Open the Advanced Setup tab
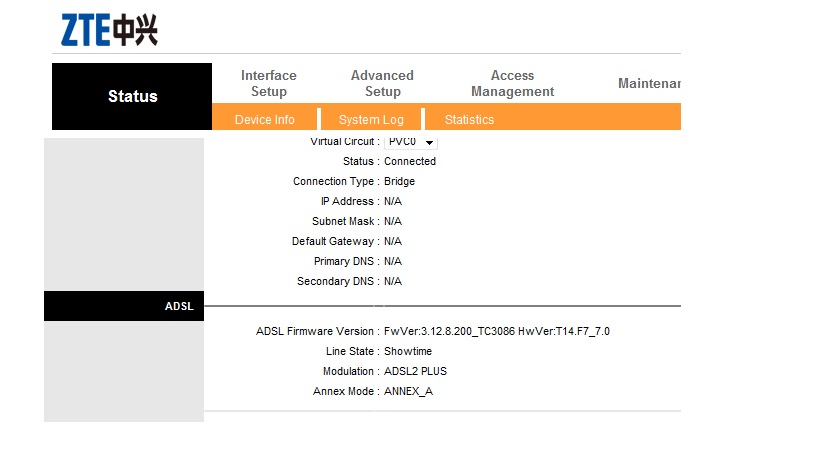This screenshot has height=460, width=819. (x=382, y=84)
